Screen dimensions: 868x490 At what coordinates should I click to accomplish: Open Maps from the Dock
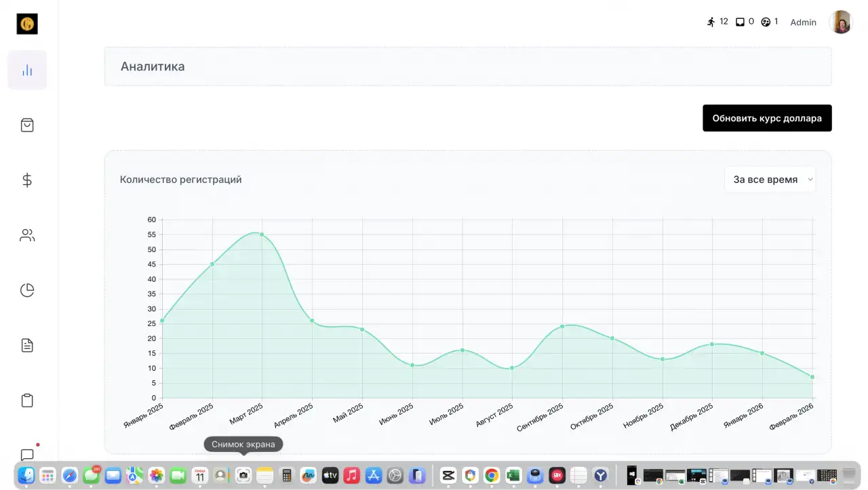click(135, 476)
